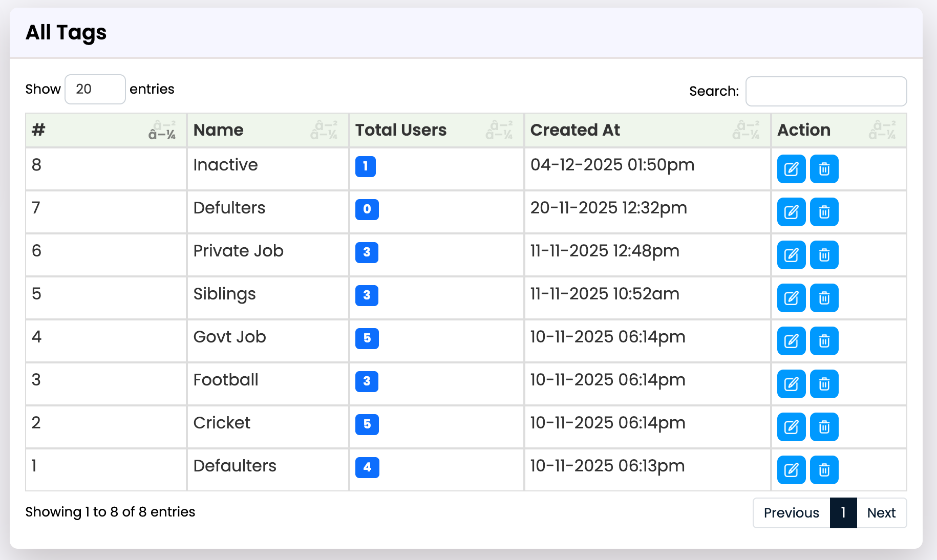Edit the Private Job tag

coord(791,255)
